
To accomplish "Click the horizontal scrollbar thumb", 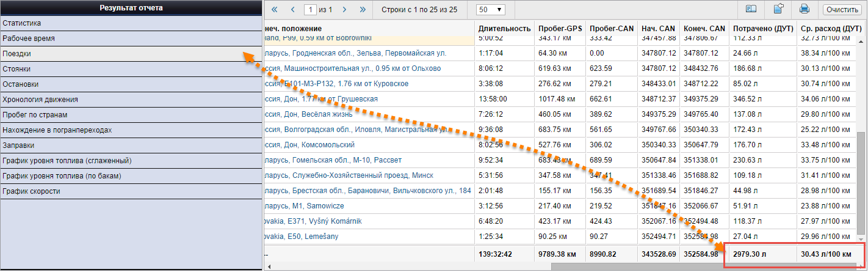I will click(x=704, y=266).
